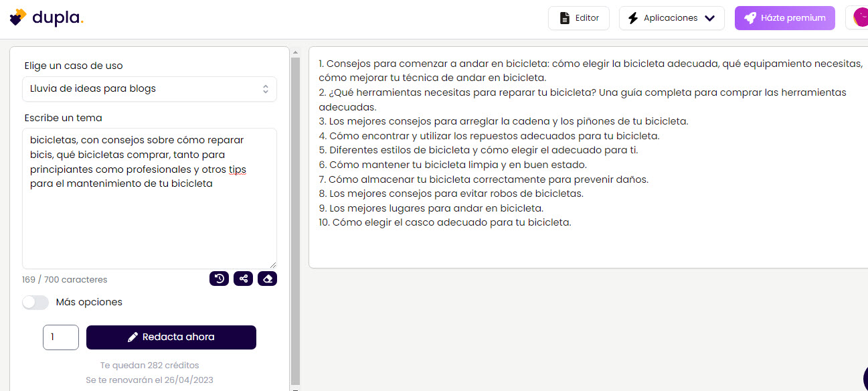Open the Lluvia de ideas para blogs dropdown

point(149,88)
